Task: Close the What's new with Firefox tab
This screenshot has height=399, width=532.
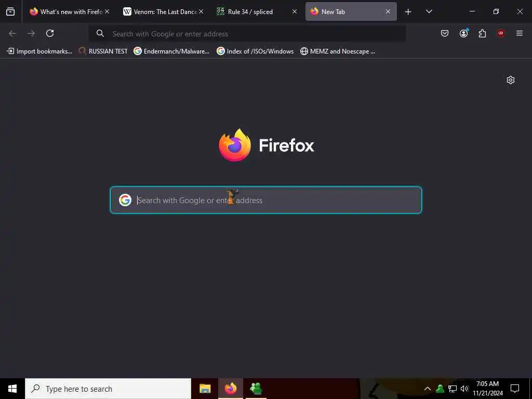Action: pyautogui.click(x=107, y=11)
